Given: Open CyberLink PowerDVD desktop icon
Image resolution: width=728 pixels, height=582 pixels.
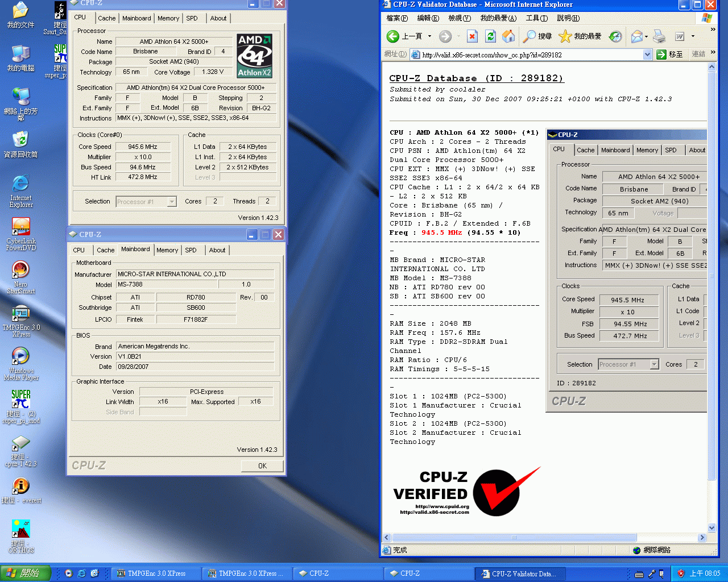Looking at the screenshot, I should 21,234.
